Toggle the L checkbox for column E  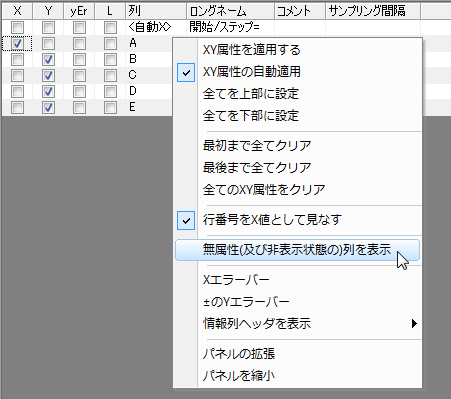(110, 107)
